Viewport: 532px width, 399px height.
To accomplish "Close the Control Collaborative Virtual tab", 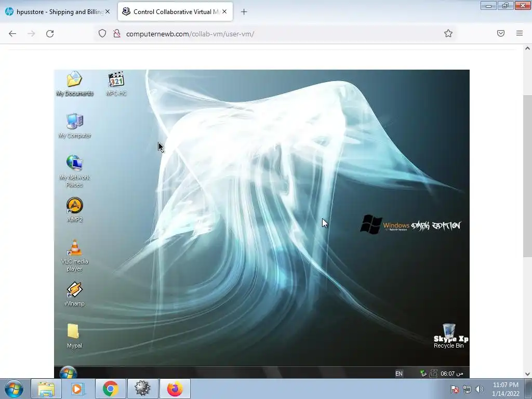I will pyautogui.click(x=224, y=12).
